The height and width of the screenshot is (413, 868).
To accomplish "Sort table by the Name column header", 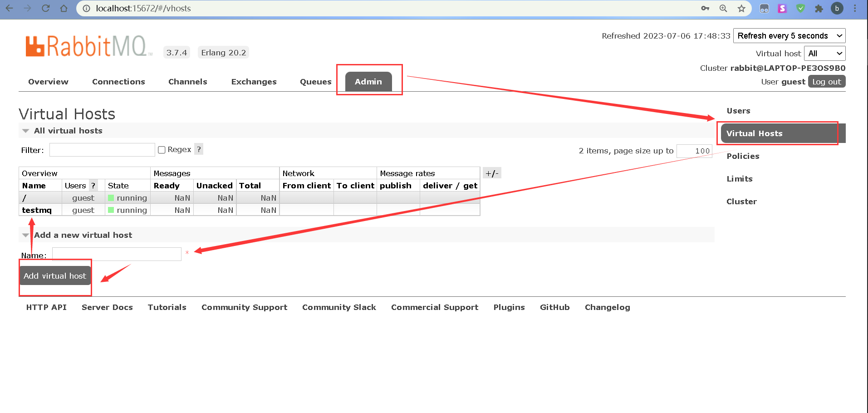I will [x=34, y=186].
